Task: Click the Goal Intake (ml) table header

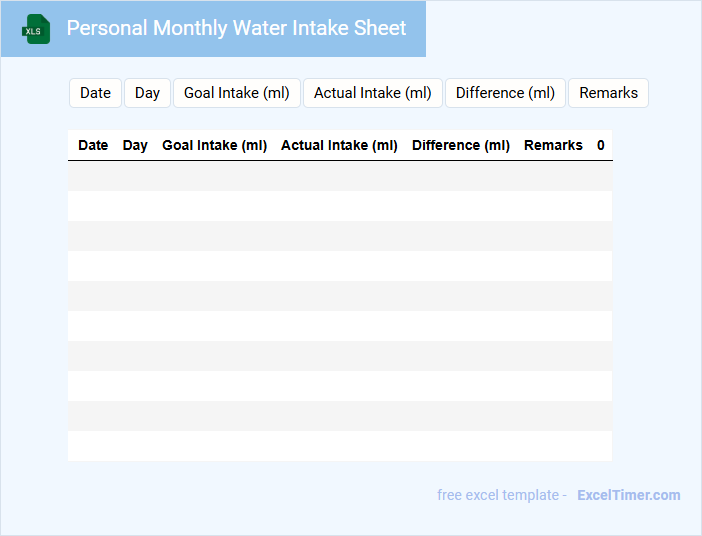Action: 214,145
